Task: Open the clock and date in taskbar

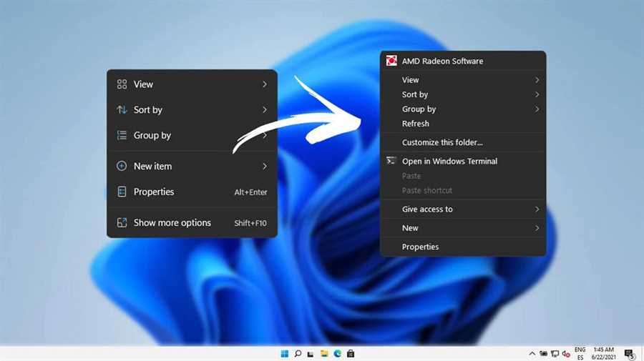Action: (602, 354)
